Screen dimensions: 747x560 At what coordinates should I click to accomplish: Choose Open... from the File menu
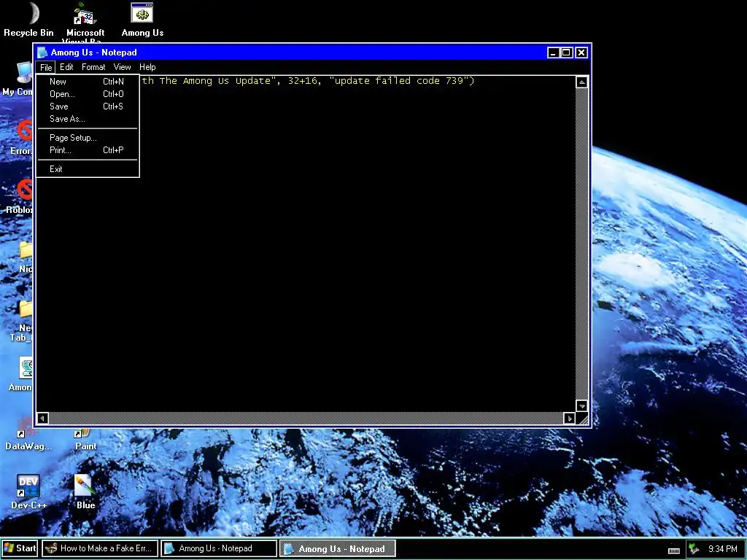tap(88, 94)
